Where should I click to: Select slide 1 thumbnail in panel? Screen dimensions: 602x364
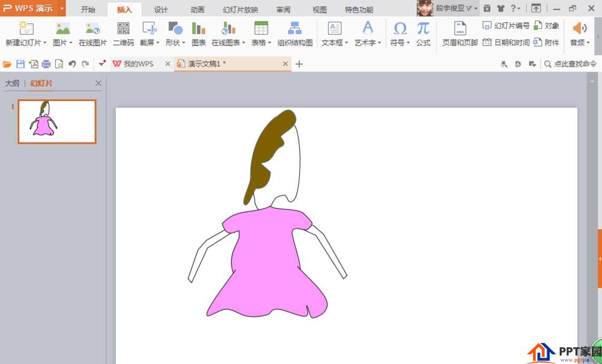(57, 122)
